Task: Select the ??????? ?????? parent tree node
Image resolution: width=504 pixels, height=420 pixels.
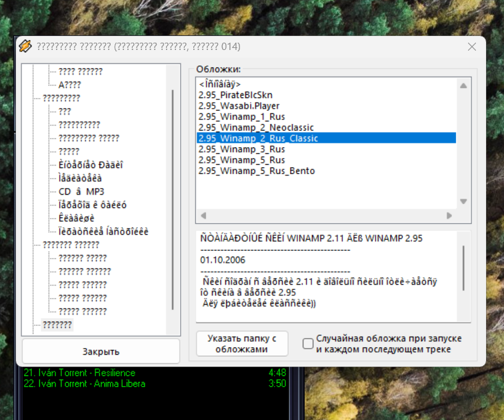Action: [71, 245]
